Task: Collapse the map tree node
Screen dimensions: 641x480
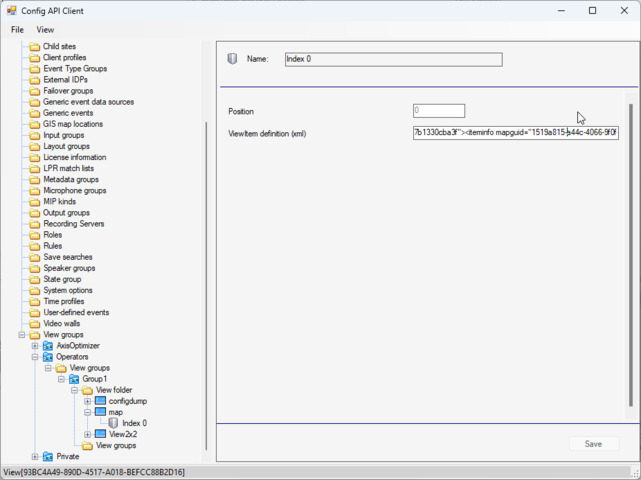Action: 88,412
